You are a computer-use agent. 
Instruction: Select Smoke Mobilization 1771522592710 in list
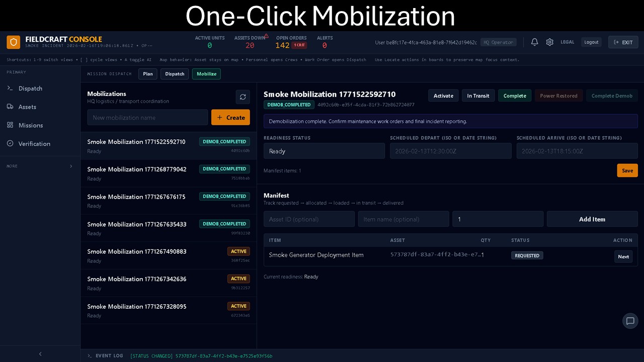[169, 146]
